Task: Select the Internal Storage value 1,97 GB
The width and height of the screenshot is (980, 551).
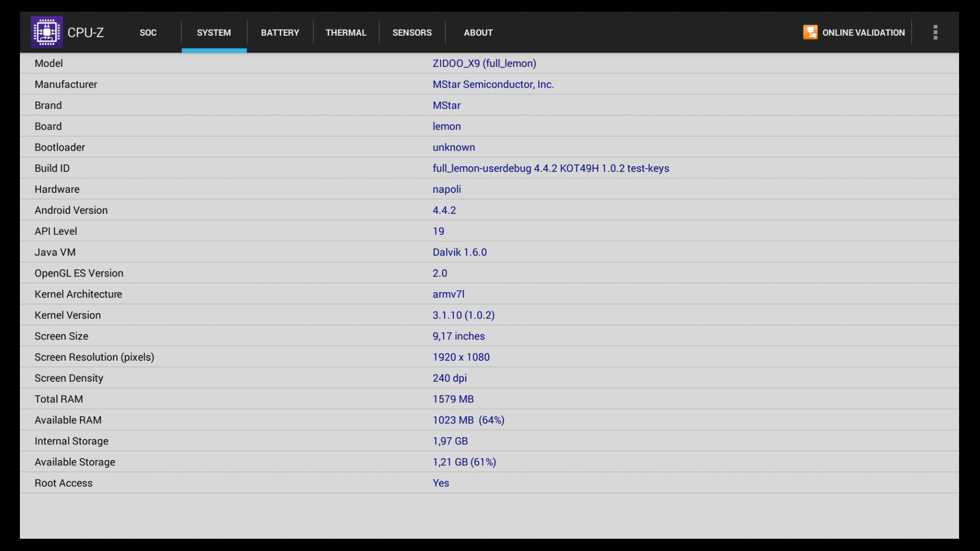Action: (x=450, y=441)
